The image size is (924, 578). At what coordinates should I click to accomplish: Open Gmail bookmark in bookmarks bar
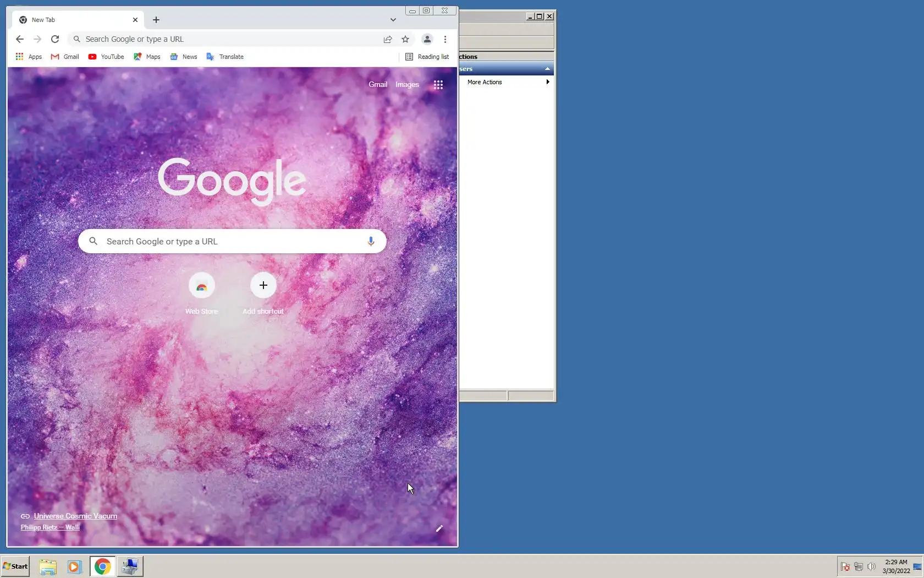(65, 57)
